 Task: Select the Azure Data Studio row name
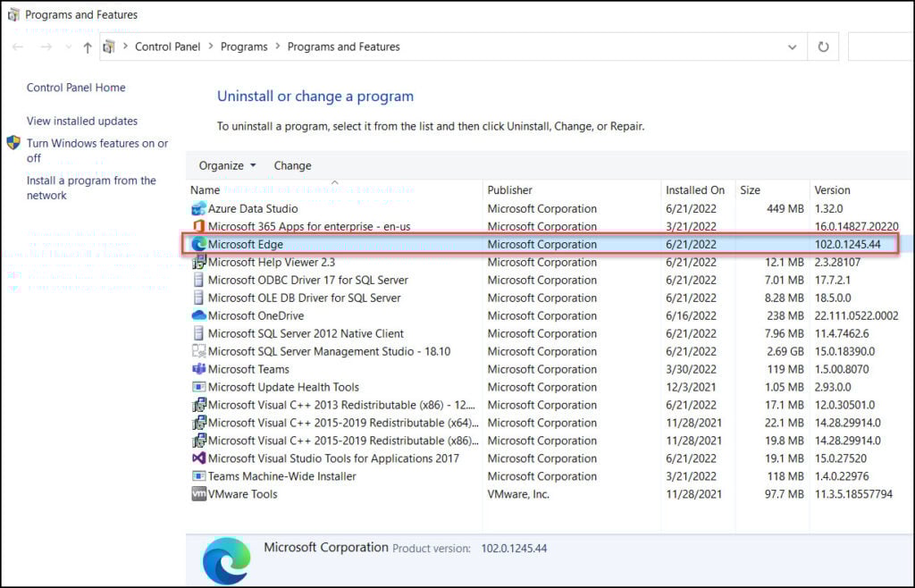[x=253, y=208]
